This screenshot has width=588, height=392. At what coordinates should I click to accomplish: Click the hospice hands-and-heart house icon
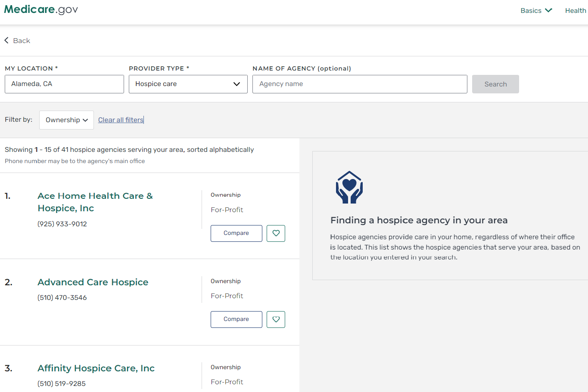(349, 187)
